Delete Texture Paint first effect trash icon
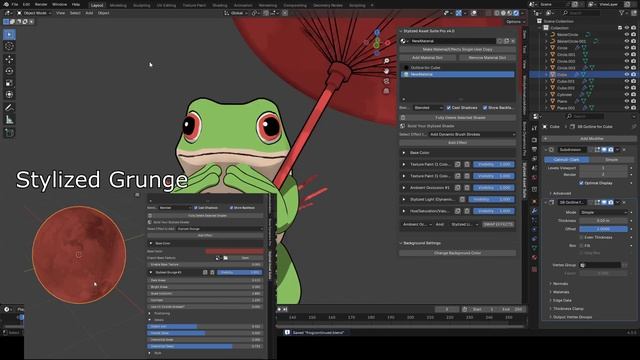Viewport: 640px width, 360px height. (x=467, y=164)
